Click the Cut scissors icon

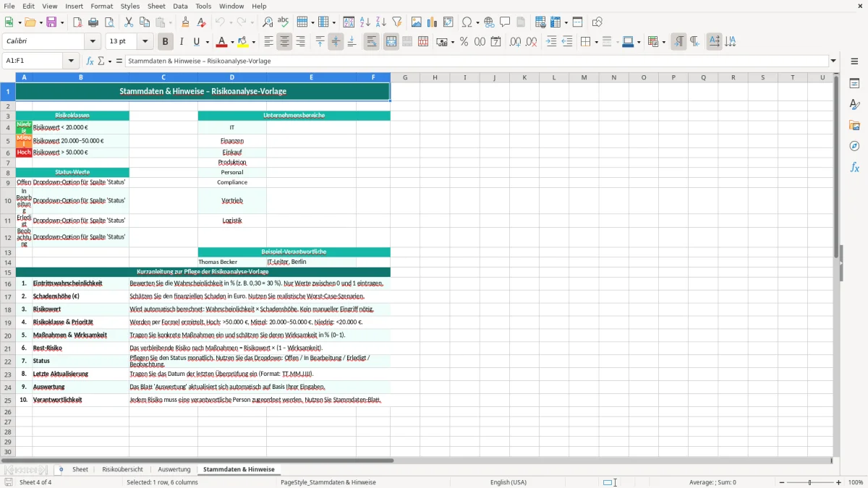(x=129, y=22)
